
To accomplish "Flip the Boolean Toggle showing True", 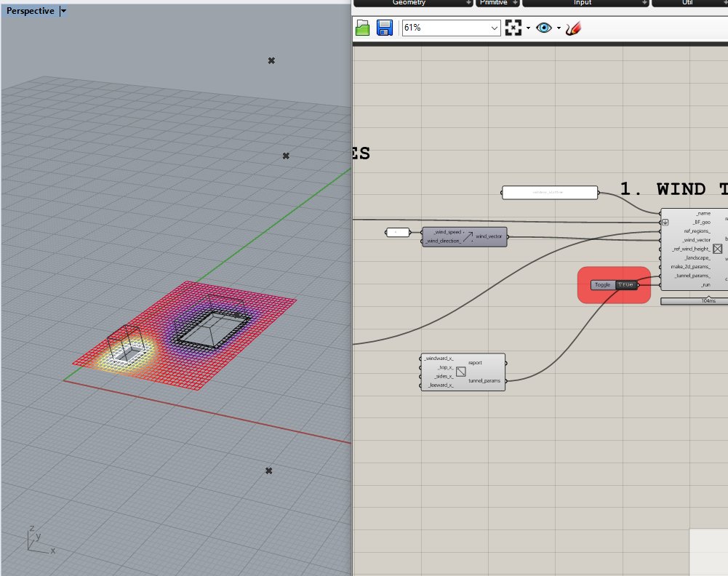I will point(625,284).
